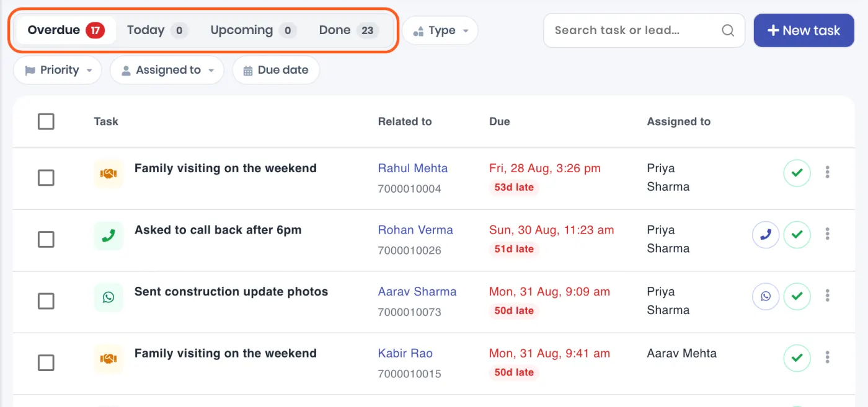
Task: Switch to the Overdue tab
Action: [66, 30]
